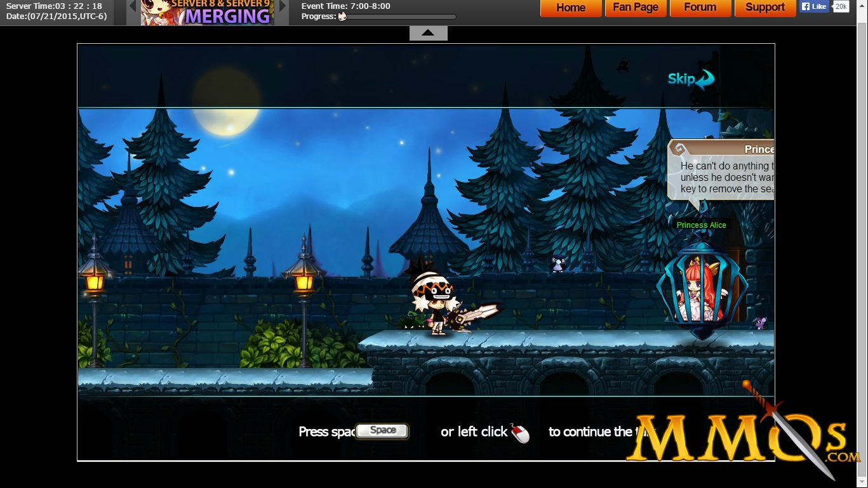Viewport: 868px width, 488px height.
Task: Open the Support button
Action: tap(765, 8)
